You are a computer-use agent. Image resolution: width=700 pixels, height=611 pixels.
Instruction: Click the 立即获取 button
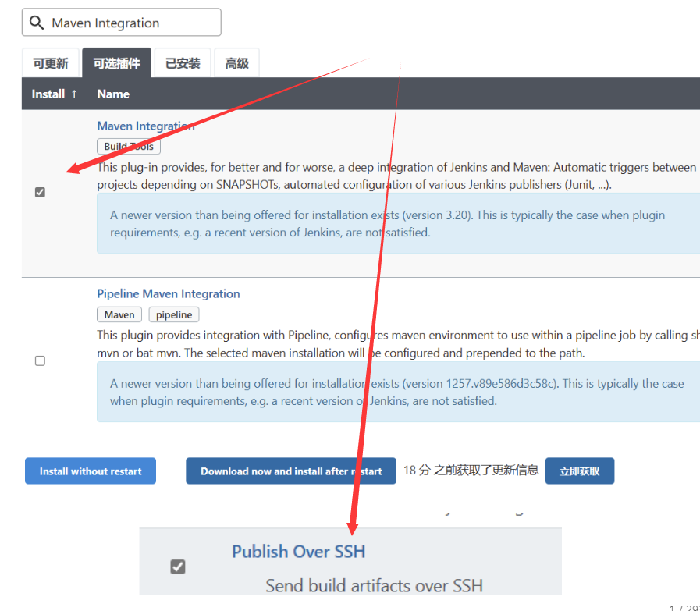pos(580,471)
